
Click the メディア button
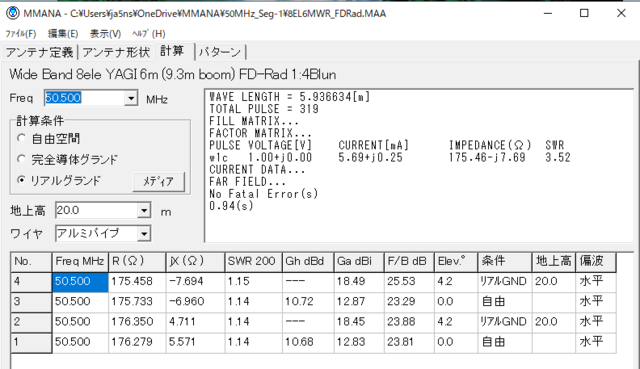pyautogui.click(x=158, y=182)
